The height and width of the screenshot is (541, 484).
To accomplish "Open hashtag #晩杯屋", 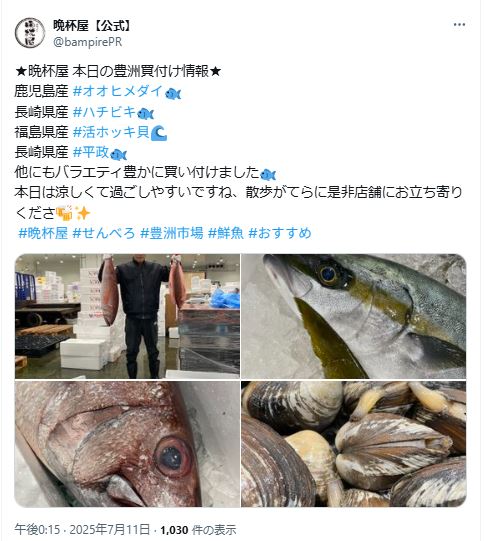I will [x=43, y=233].
